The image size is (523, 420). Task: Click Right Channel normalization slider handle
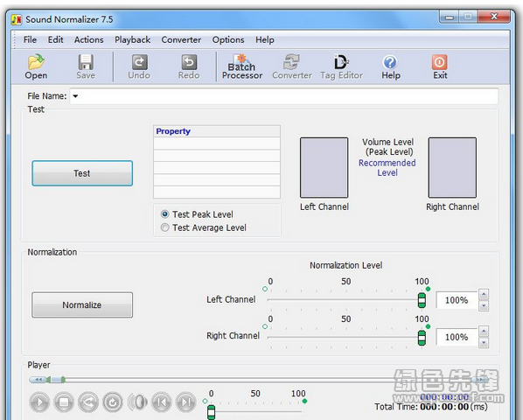coord(422,338)
